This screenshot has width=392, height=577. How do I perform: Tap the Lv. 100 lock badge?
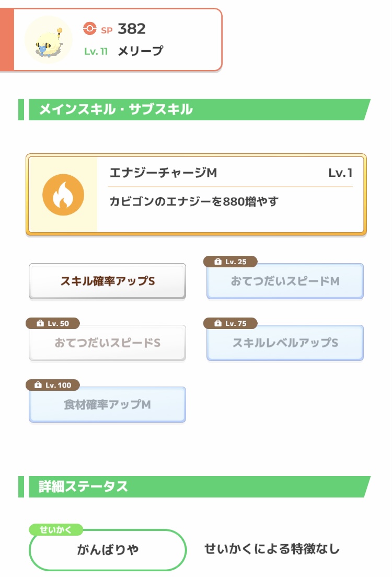(x=52, y=385)
